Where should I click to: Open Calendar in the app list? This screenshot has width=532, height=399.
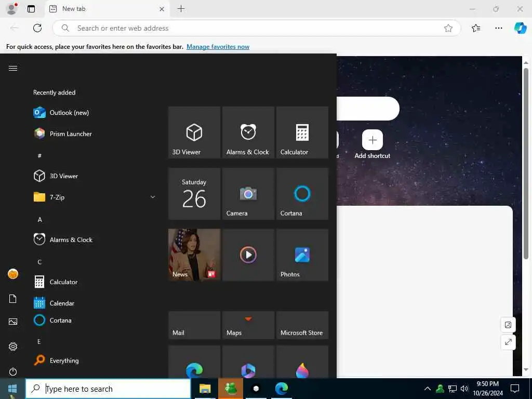coord(95,303)
